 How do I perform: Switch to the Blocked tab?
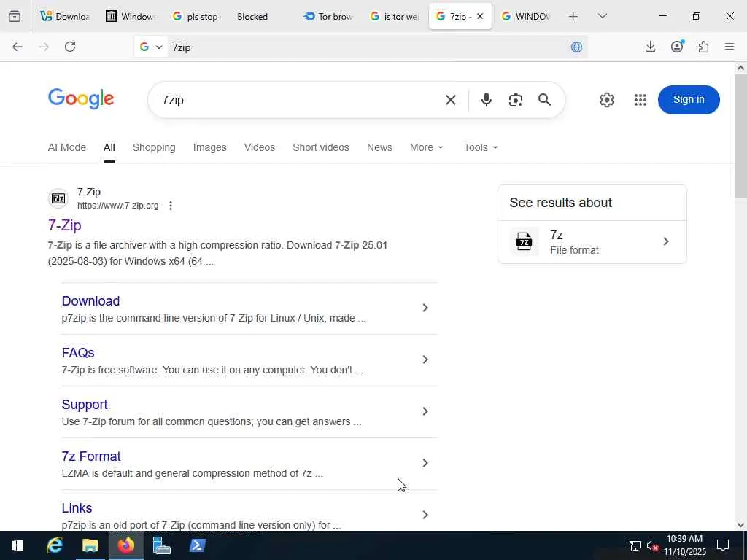tap(261, 16)
